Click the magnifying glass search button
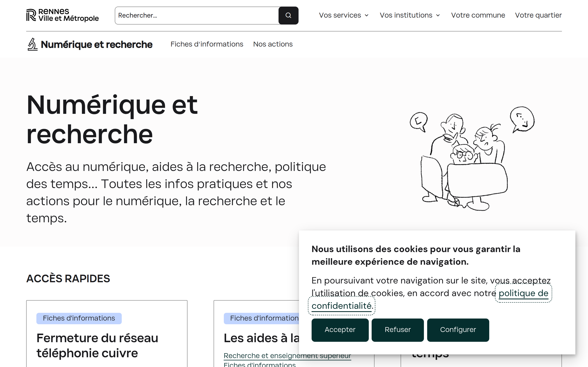This screenshot has width=588, height=367. point(288,15)
